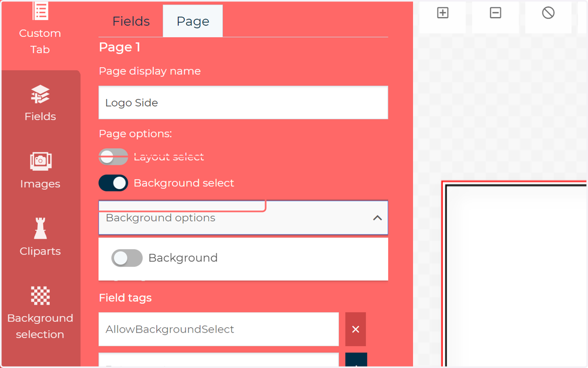Collapse the Background options dropdown
This screenshot has width=588, height=368.
tap(377, 218)
